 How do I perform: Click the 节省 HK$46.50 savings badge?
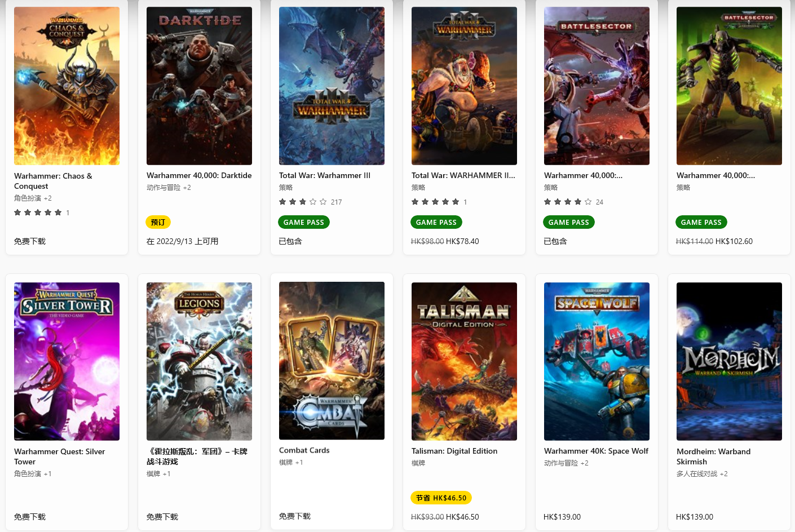[x=441, y=498]
